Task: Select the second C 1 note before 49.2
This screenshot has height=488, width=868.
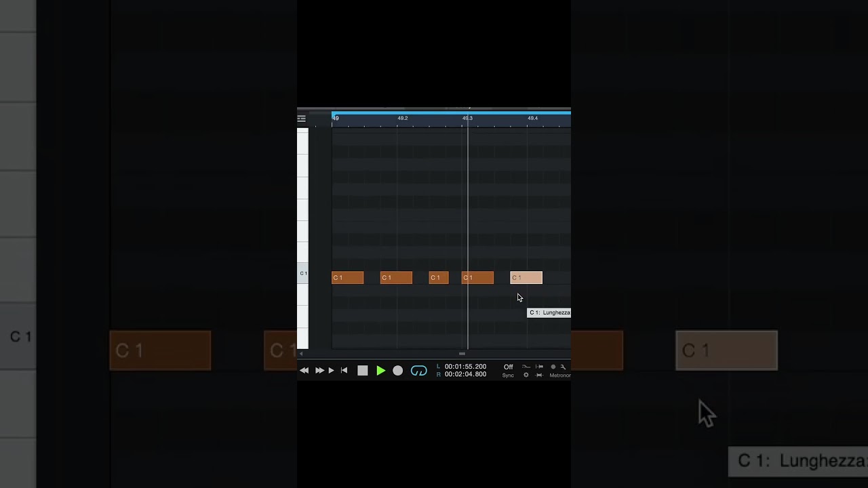Action: click(396, 278)
